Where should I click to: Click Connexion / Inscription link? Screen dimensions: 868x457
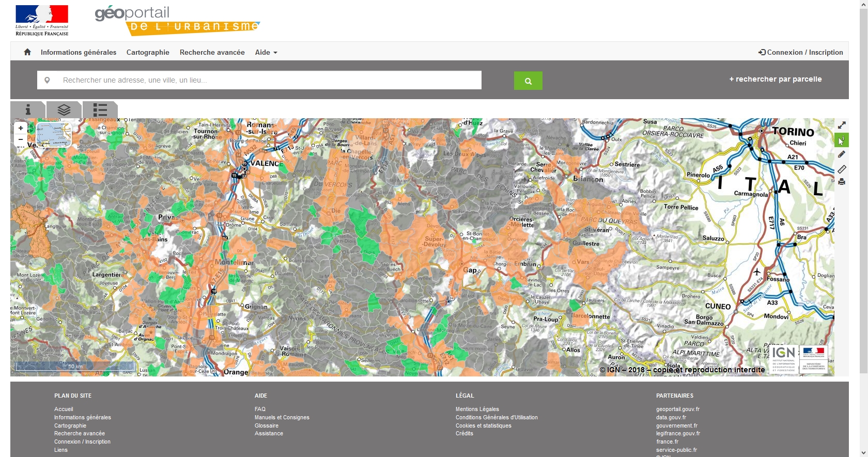click(x=801, y=52)
